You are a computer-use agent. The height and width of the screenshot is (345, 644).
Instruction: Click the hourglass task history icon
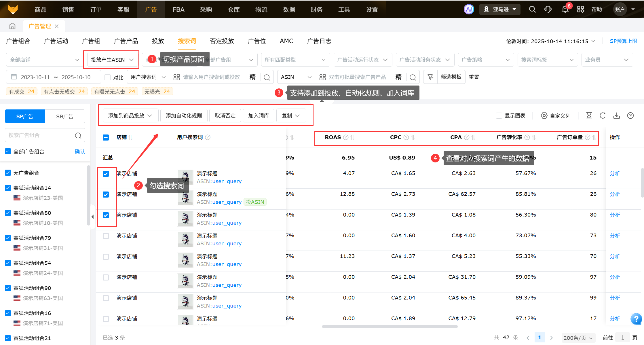589,115
